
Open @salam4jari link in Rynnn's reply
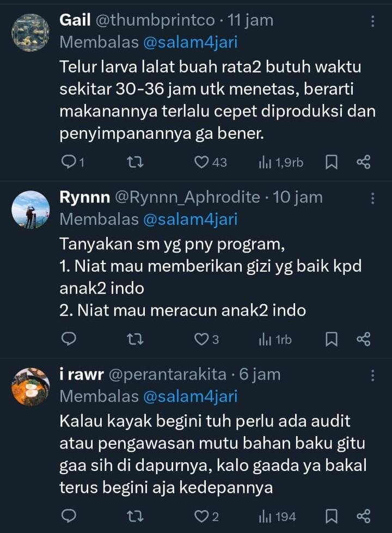pos(190,219)
